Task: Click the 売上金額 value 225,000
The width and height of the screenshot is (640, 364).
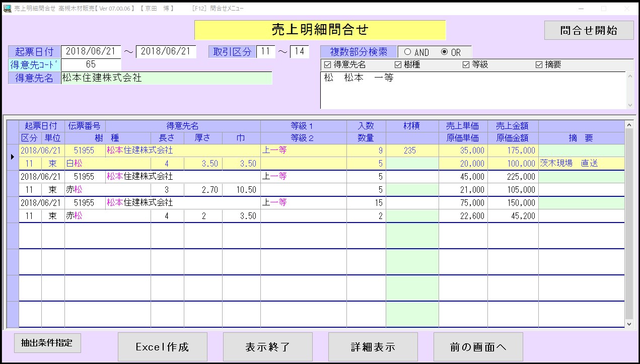Action: click(513, 177)
